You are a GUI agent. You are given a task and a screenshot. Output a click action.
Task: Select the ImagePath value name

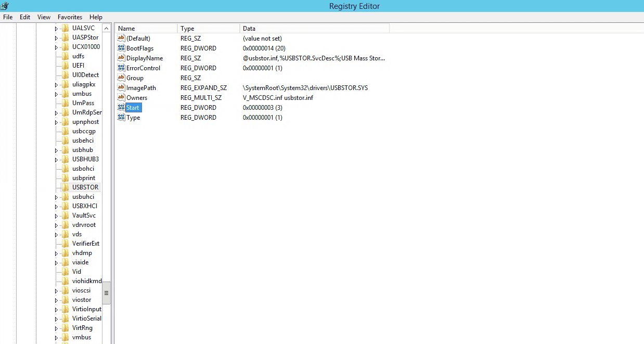click(141, 88)
